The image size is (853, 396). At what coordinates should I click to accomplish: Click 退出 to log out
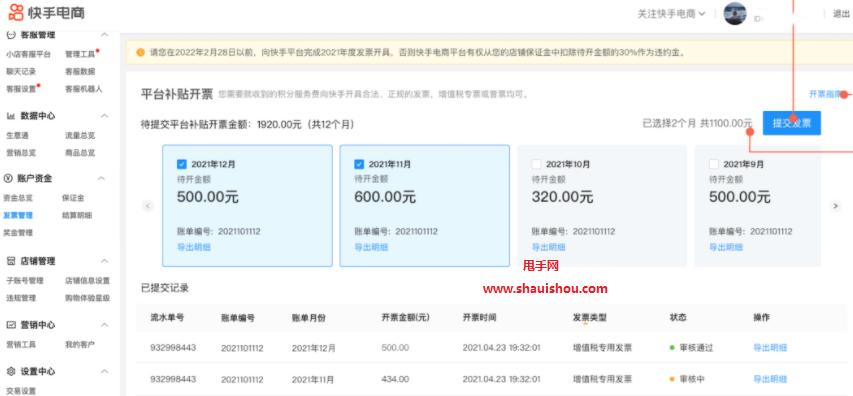click(841, 14)
